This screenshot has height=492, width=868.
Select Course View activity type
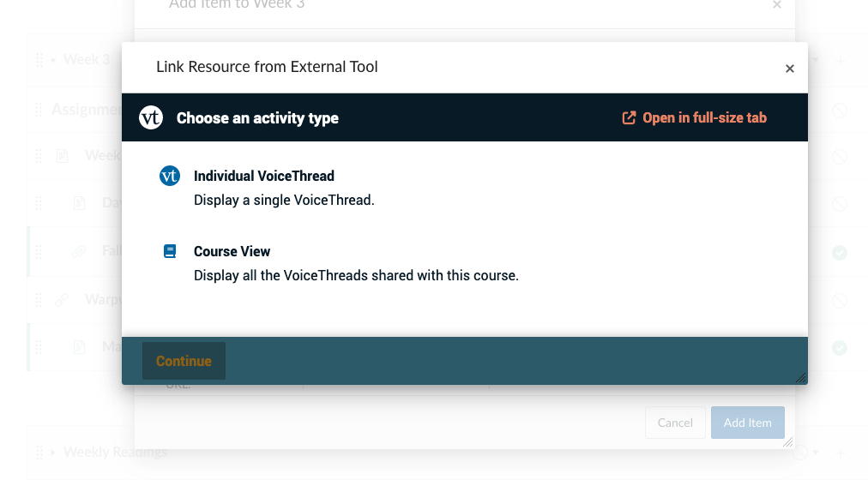[x=232, y=251]
